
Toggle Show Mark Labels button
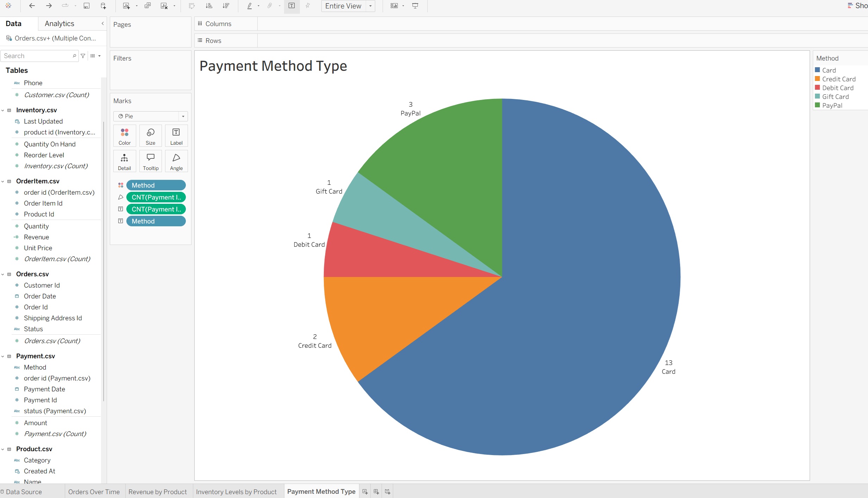[292, 6]
